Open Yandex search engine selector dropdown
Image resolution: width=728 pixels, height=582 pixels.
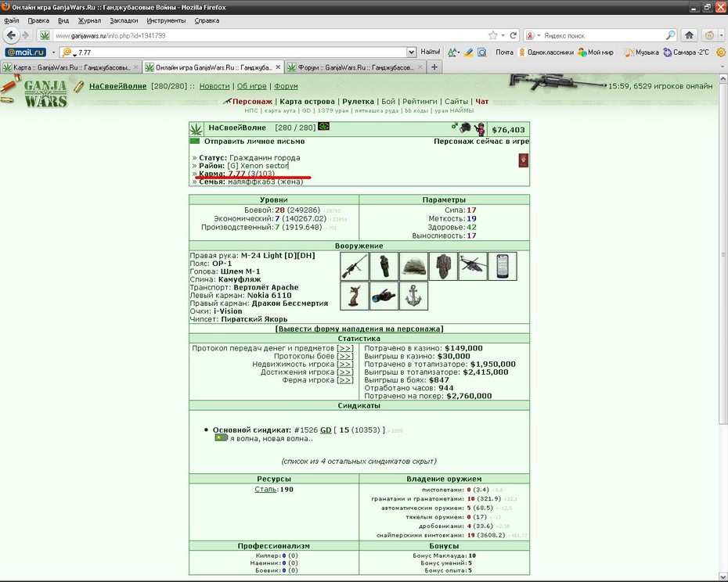pyautogui.click(x=539, y=35)
